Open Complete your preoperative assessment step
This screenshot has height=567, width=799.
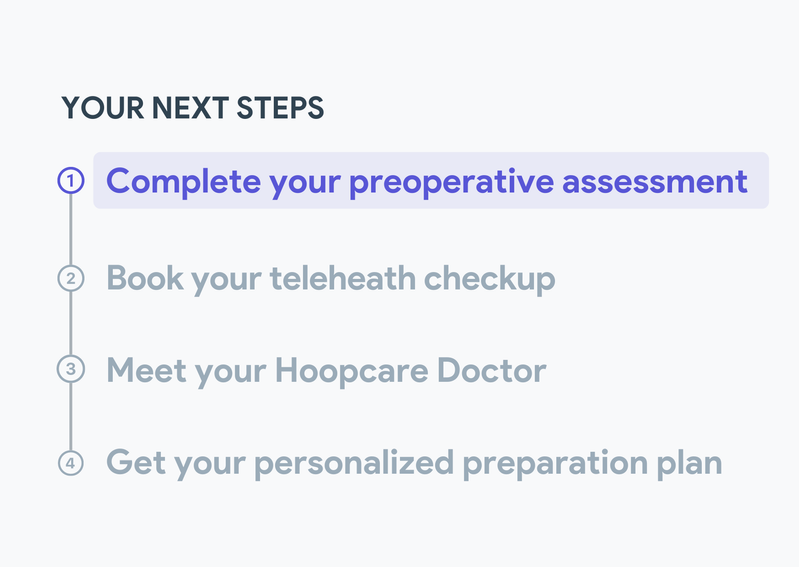pos(431,180)
